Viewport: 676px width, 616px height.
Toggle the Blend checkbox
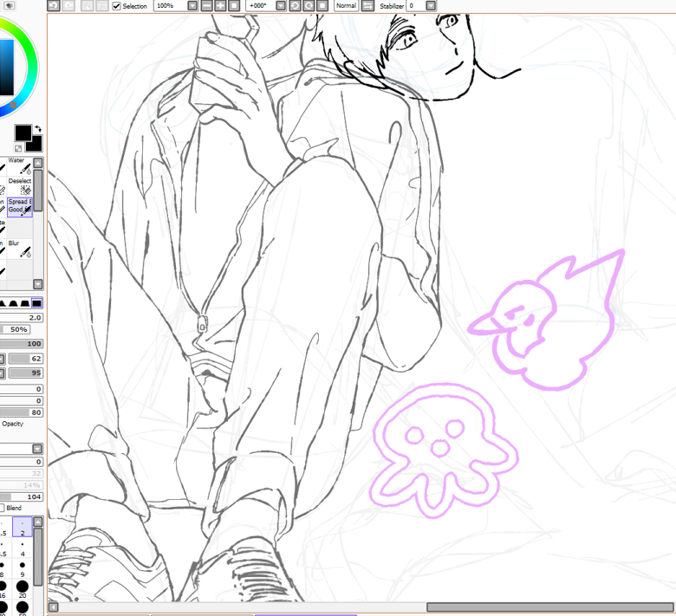click(2, 508)
